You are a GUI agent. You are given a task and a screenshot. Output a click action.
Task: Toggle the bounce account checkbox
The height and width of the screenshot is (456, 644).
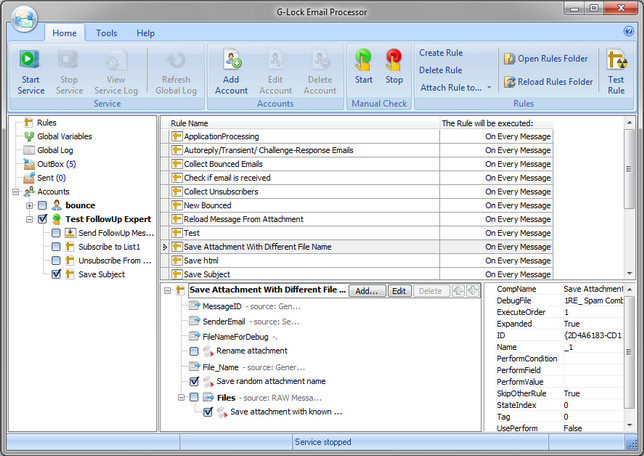(42, 205)
